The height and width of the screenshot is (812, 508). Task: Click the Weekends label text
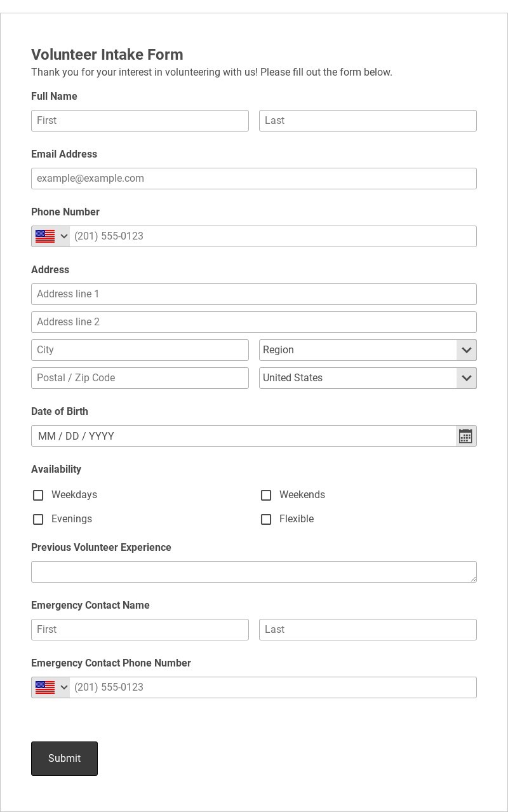pos(302,495)
